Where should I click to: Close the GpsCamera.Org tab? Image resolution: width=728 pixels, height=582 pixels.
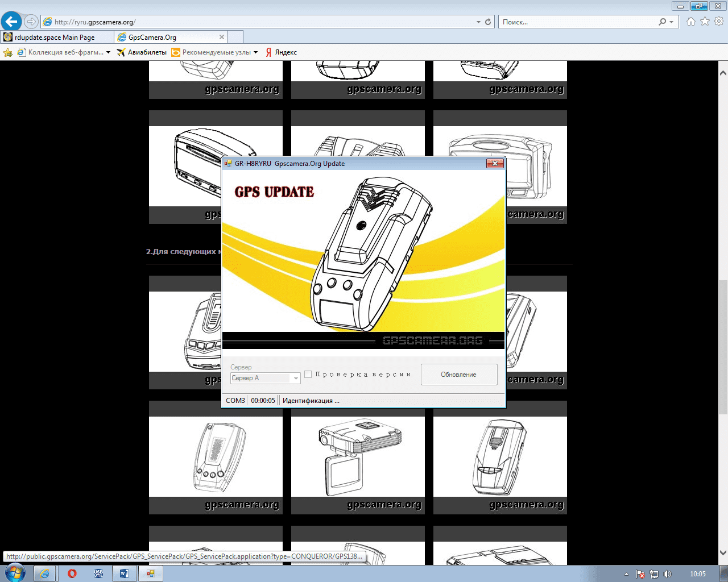pyautogui.click(x=222, y=37)
